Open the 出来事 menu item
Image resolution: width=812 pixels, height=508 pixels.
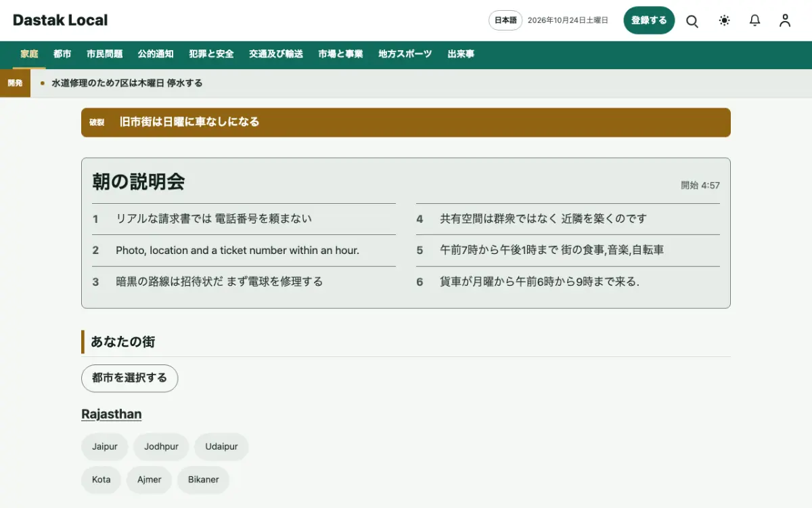(x=461, y=54)
